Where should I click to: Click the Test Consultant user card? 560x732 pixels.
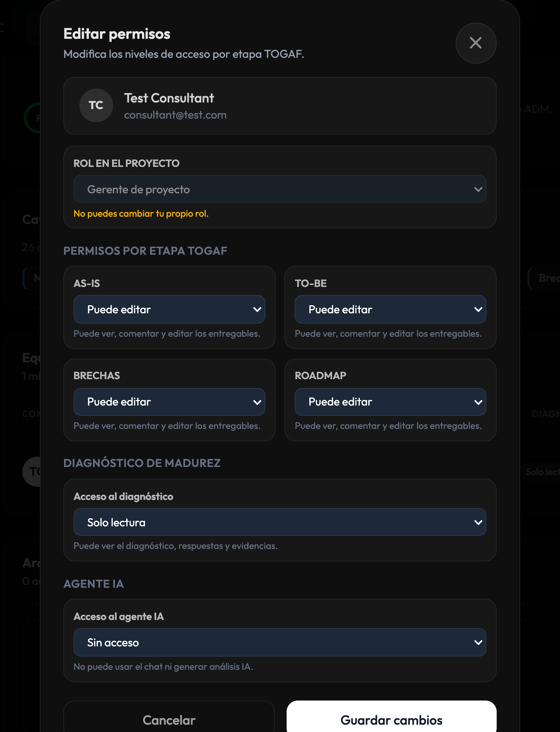pos(280,106)
